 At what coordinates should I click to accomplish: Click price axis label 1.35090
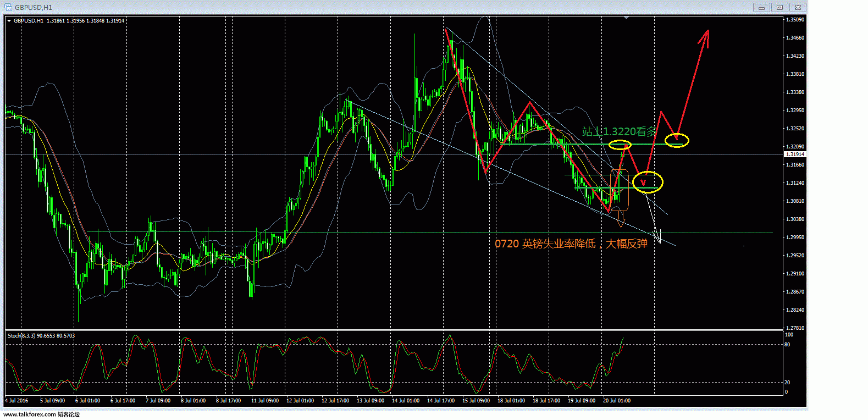(795, 20)
